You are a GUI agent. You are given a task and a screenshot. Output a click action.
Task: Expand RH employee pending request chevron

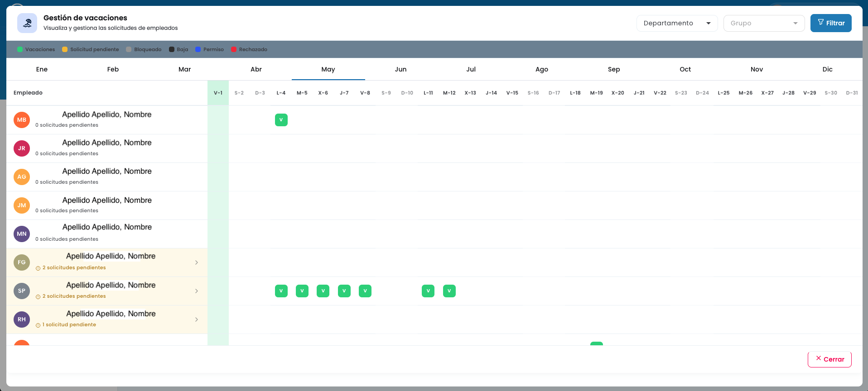click(197, 319)
